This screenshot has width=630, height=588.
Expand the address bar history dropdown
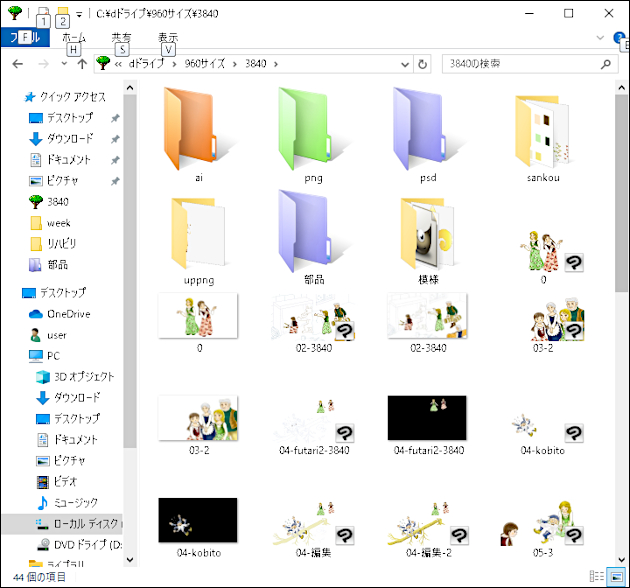pos(405,64)
